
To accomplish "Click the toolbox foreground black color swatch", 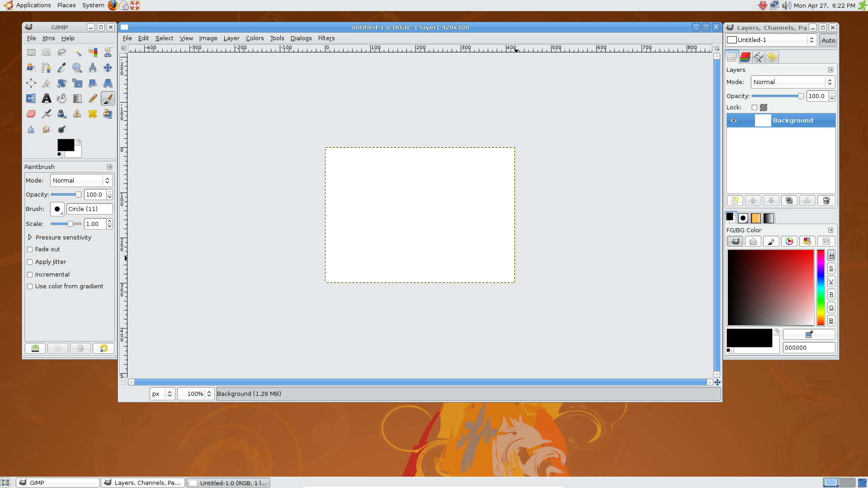I will 65,145.
